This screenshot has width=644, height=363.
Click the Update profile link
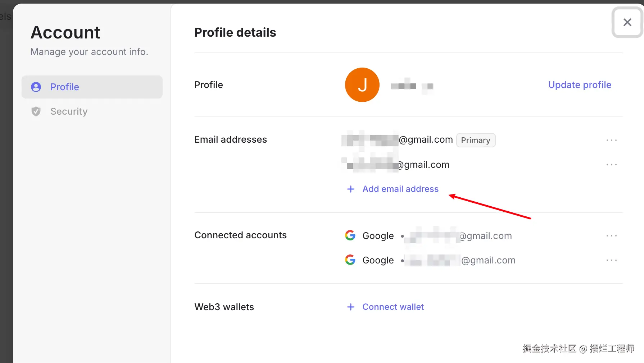pyautogui.click(x=579, y=85)
